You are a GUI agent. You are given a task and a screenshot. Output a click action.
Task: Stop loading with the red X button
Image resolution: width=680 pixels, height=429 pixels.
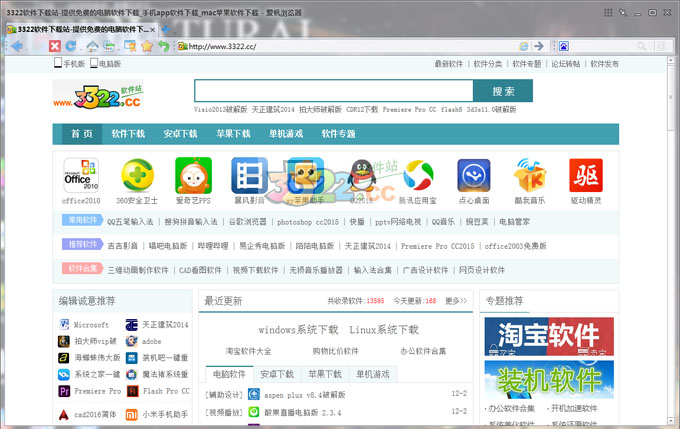pyautogui.click(x=55, y=46)
